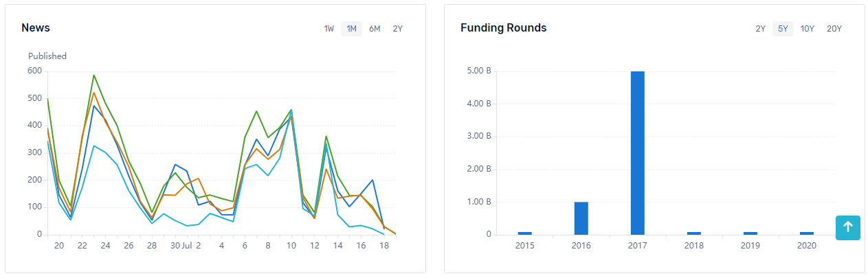Select 2Y range in Funding Rounds
Image resolution: width=868 pixels, height=278 pixels.
[760, 29]
